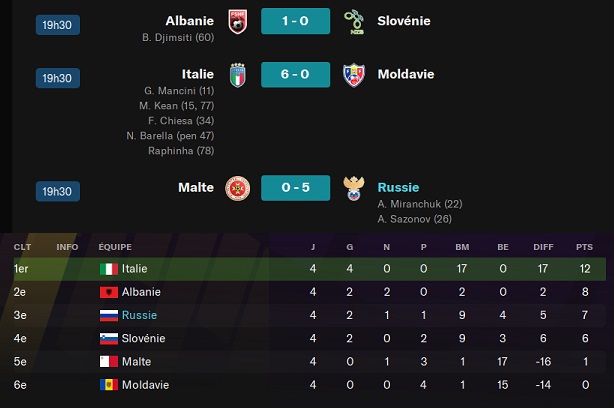The image size is (614, 408).
Task: Click the 19h30 time badge for Albanie match
Action: [57, 23]
